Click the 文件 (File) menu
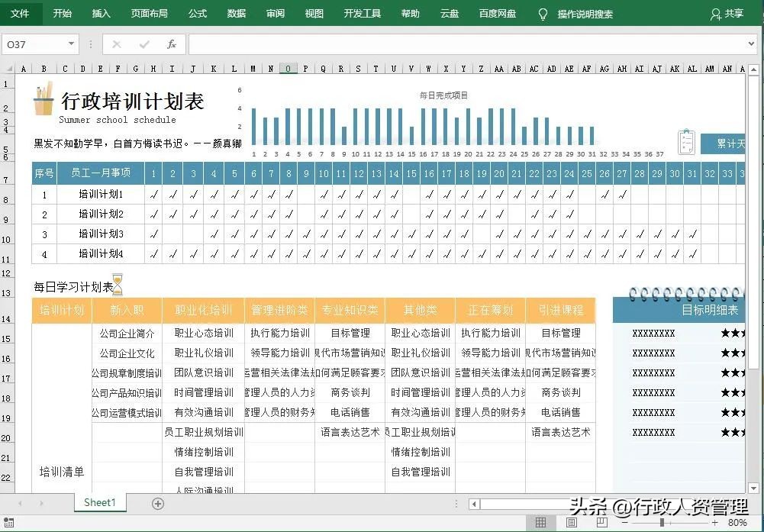The height and width of the screenshot is (532, 764). click(21, 13)
